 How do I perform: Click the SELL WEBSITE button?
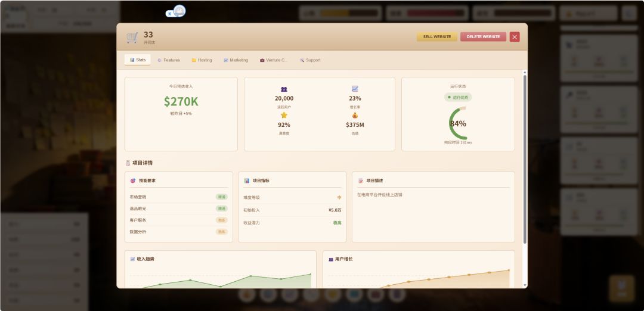(x=437, y=37)
